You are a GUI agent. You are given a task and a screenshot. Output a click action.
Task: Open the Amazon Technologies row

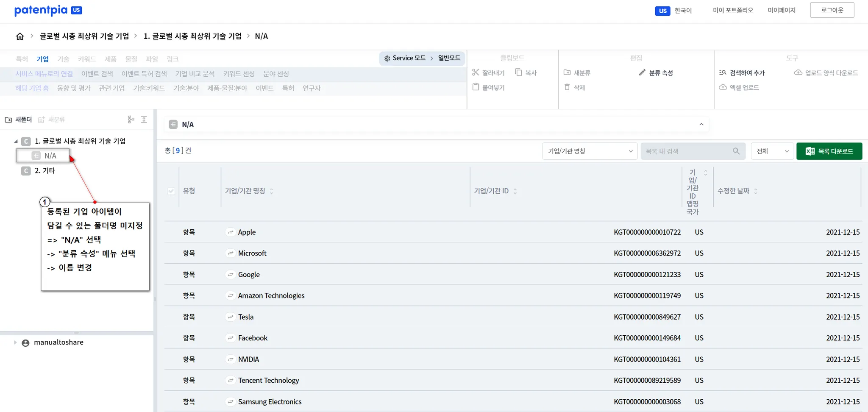pyautogui.click(x=271, y=296)
